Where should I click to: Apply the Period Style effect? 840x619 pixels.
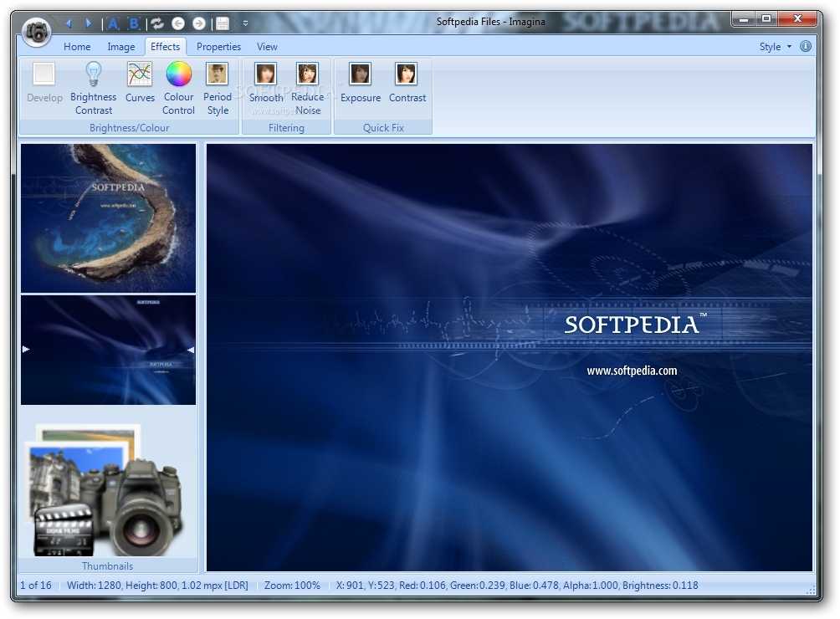pos(218,89)
